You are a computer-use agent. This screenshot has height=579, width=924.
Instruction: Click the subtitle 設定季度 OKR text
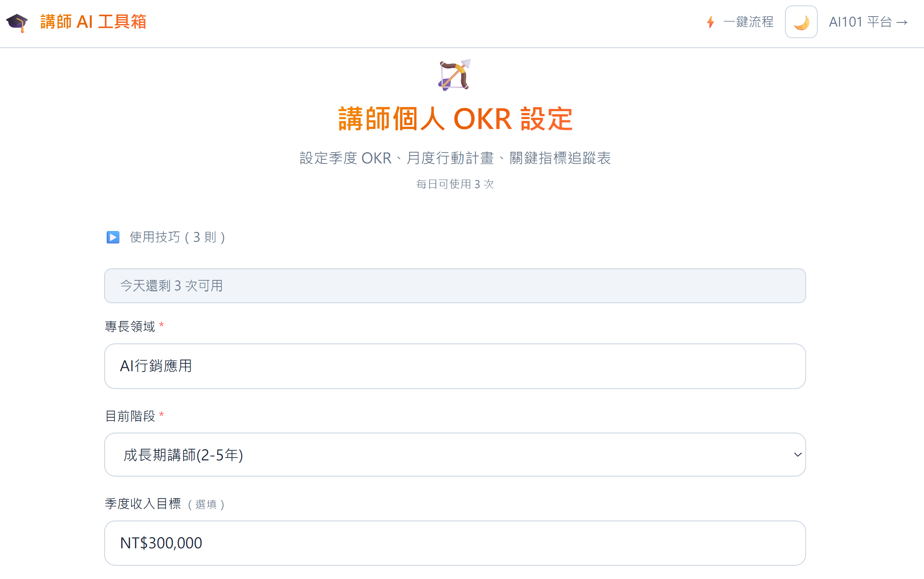coord(455,158)
